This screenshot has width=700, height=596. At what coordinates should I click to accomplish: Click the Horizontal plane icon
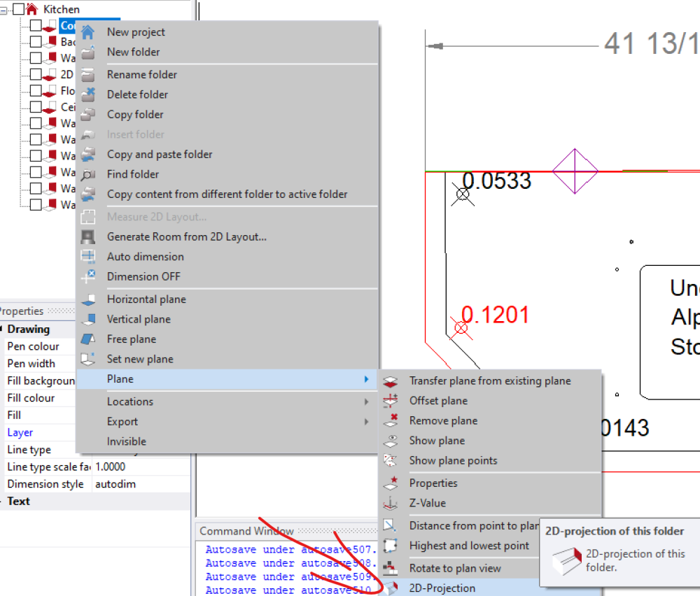88,299
